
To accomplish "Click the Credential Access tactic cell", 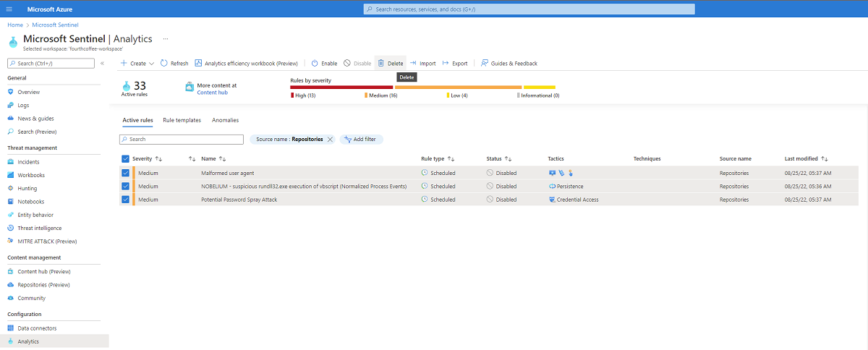I will [x=574, y=200].
